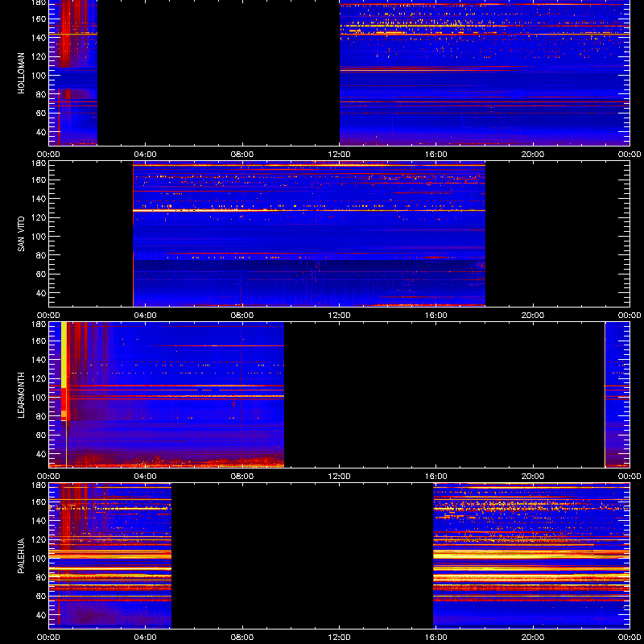Click 16:00 time label under Holloman panel
Image resolution: width=644 pixels, height=644 pixels.
(x=436, y=155)
